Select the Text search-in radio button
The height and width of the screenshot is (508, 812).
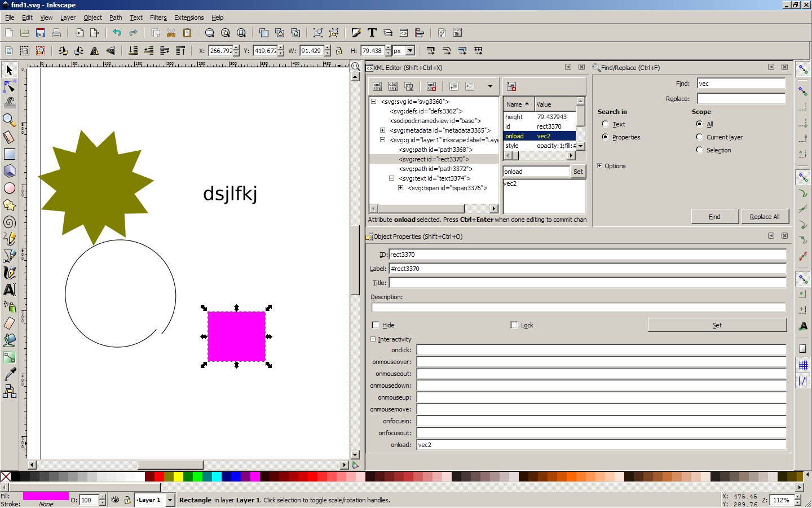tap(605, 124)
